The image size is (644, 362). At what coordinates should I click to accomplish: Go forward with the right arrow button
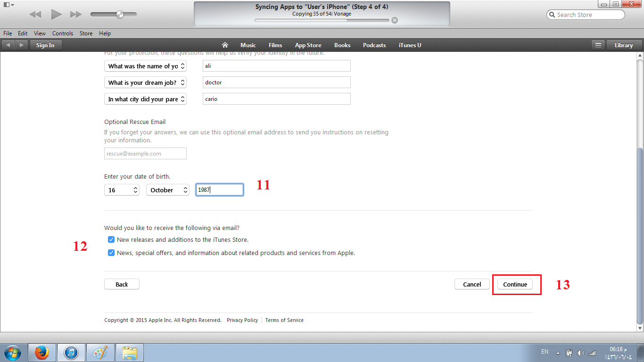pos(21,45)
